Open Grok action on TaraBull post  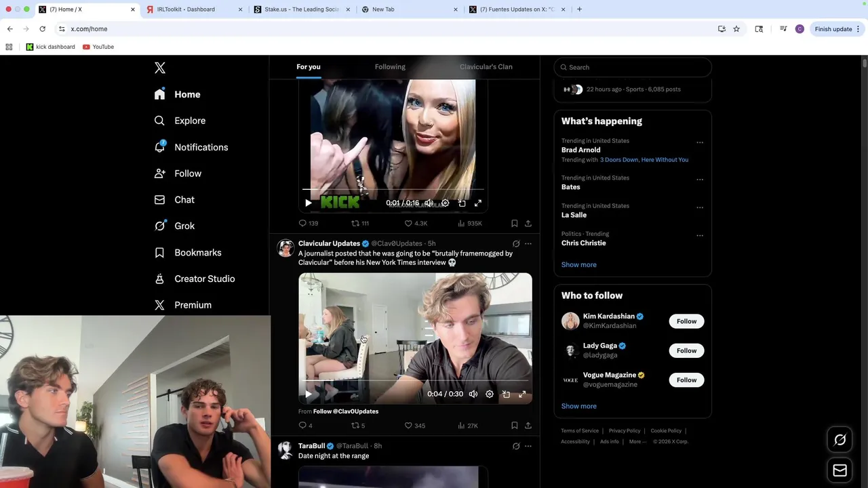click(516, 446)
